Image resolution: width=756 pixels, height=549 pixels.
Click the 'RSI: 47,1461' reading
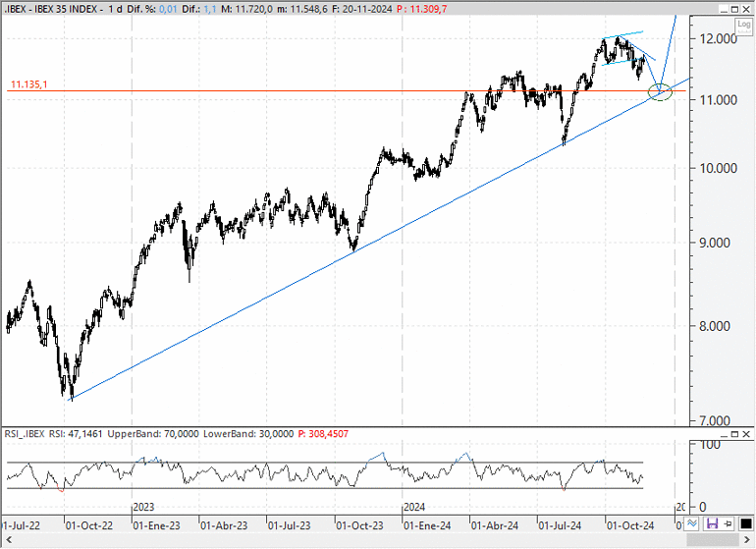coord(76,434)
